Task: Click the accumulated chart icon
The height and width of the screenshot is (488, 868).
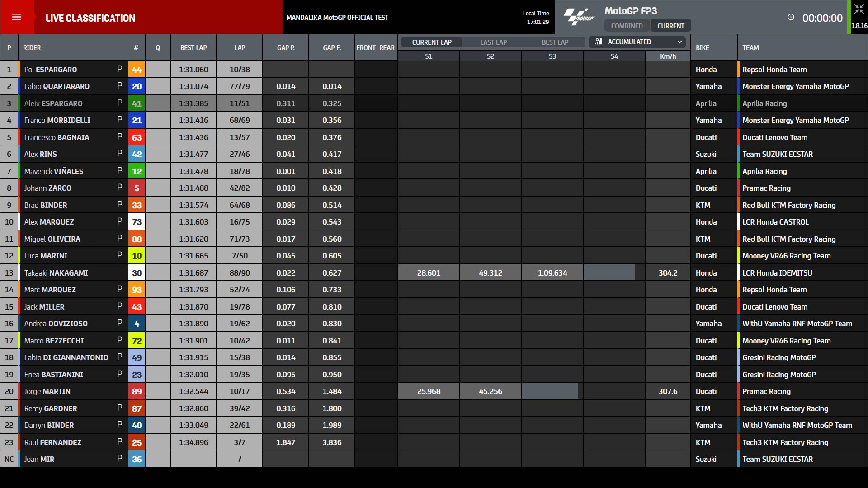Action: 598,42
